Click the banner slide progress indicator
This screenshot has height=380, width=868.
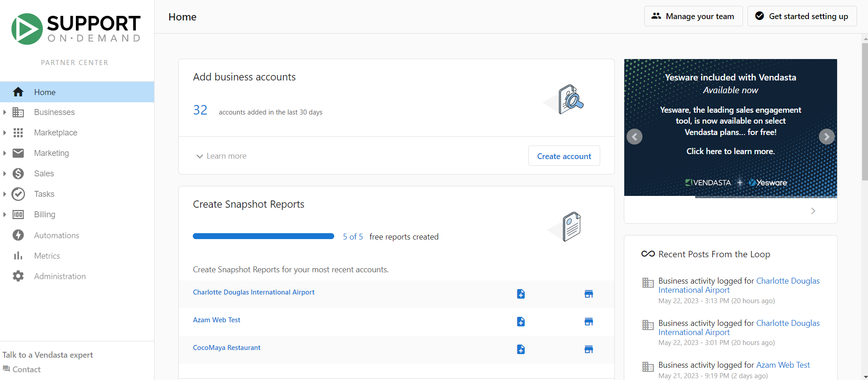(x=731, y=197)
